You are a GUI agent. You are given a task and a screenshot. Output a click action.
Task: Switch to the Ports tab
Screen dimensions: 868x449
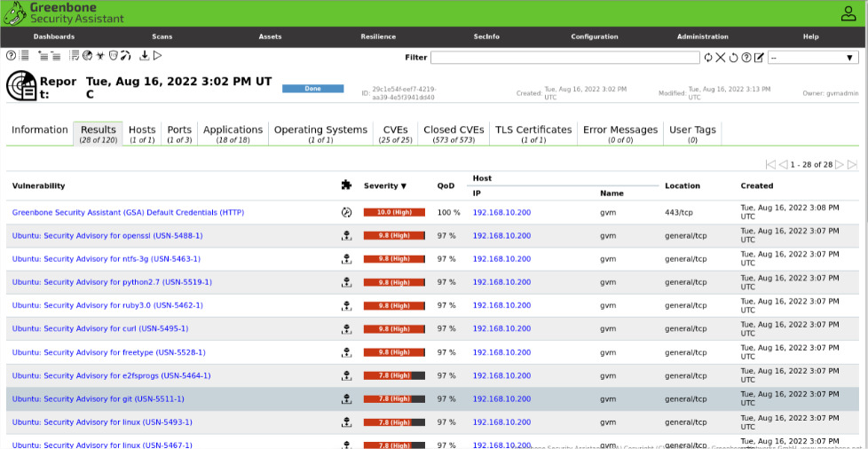click(x=179, y=133)
